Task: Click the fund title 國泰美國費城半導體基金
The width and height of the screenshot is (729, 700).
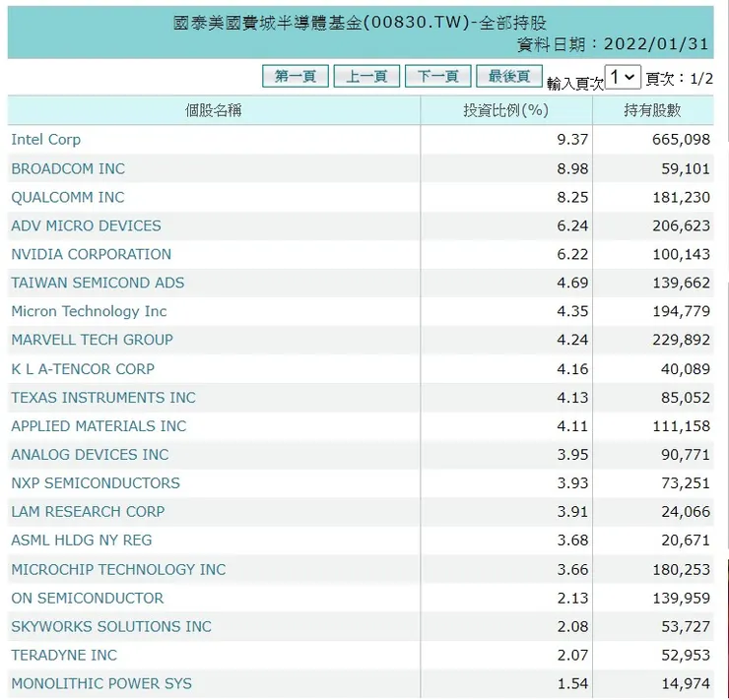Action: [x=267, y=23]
